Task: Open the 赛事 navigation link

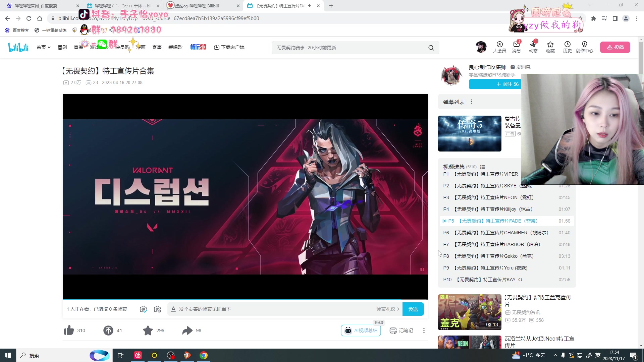Action: tap(157, 47)
